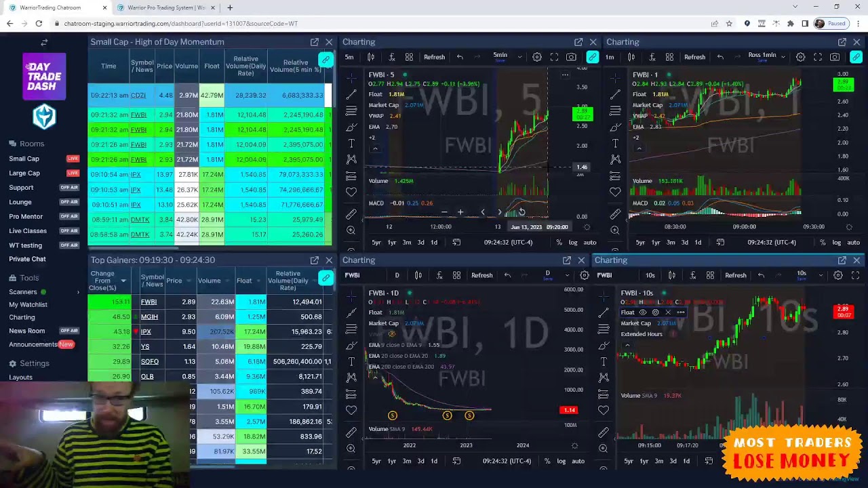The height and width of the screenshot is (488, 868).
Task: Open My Watchlist tool
Action: [x=28, y=304]
